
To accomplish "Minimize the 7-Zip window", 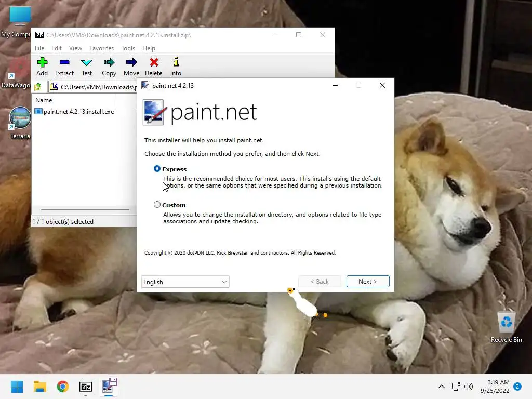I will (275, 35).
